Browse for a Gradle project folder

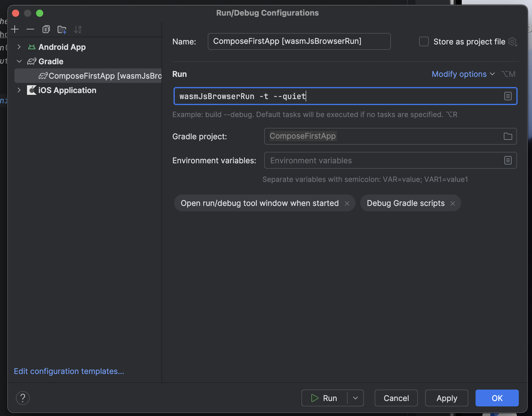click(x=508, y=136)
